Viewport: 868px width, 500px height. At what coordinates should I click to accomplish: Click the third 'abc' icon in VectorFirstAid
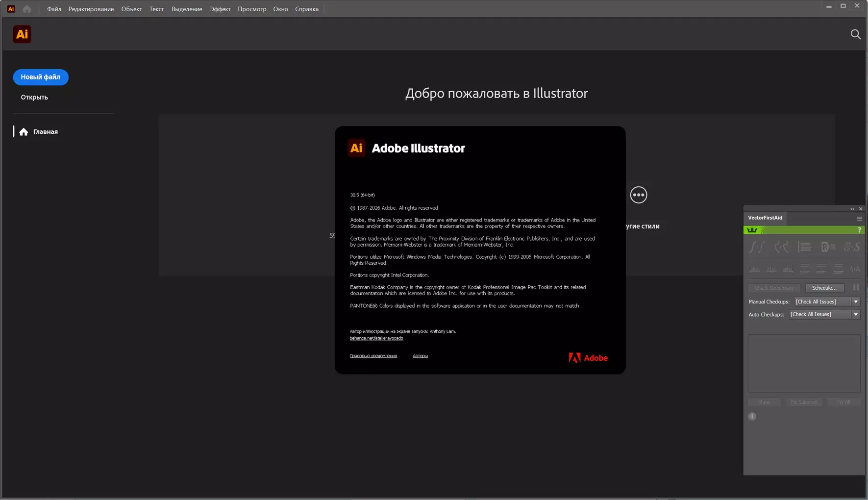pyautogui.click(x=788, y=269)
